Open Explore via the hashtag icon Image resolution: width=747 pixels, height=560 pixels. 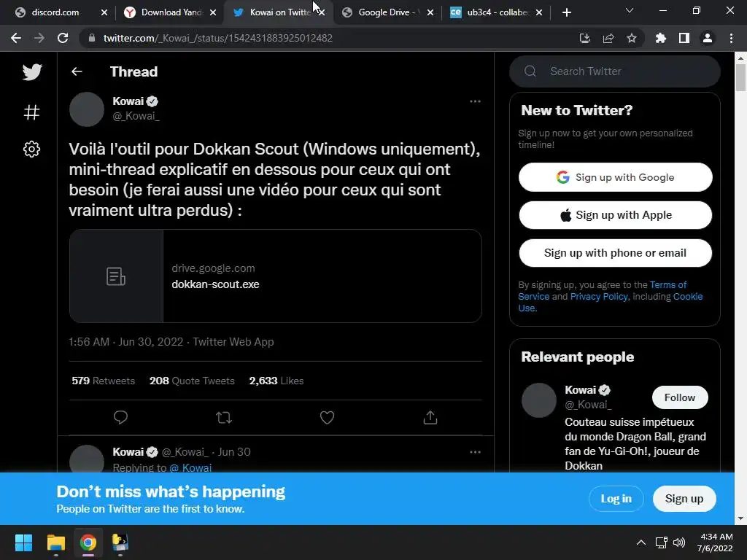[31, 112]
